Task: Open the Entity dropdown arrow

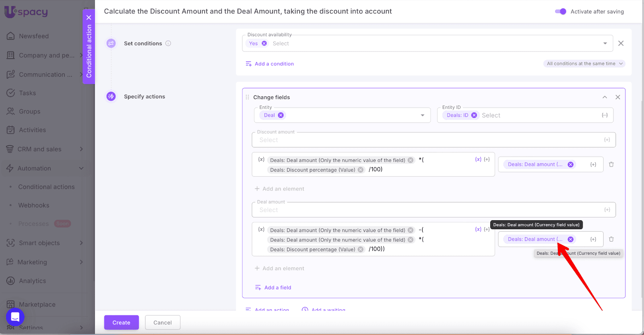Action: [x=422, y=115]
